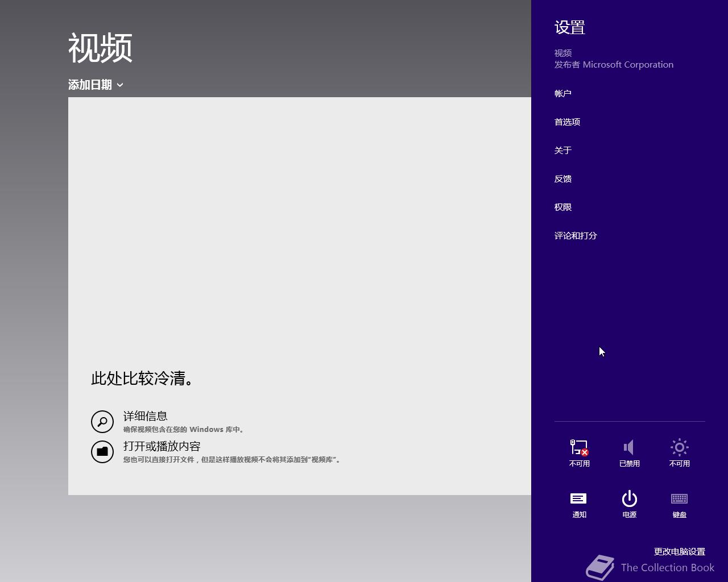Click 打开或播放内容 link text
This screenshot has height=582, width=728.
tap(162, 446)
